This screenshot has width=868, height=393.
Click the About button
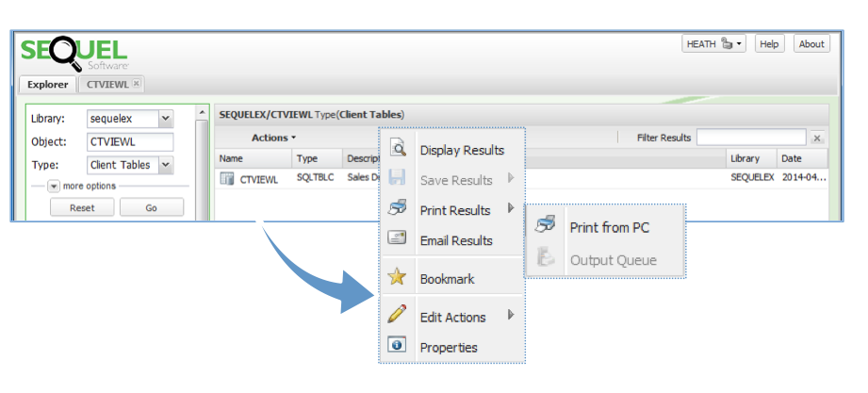coord(811,44)
